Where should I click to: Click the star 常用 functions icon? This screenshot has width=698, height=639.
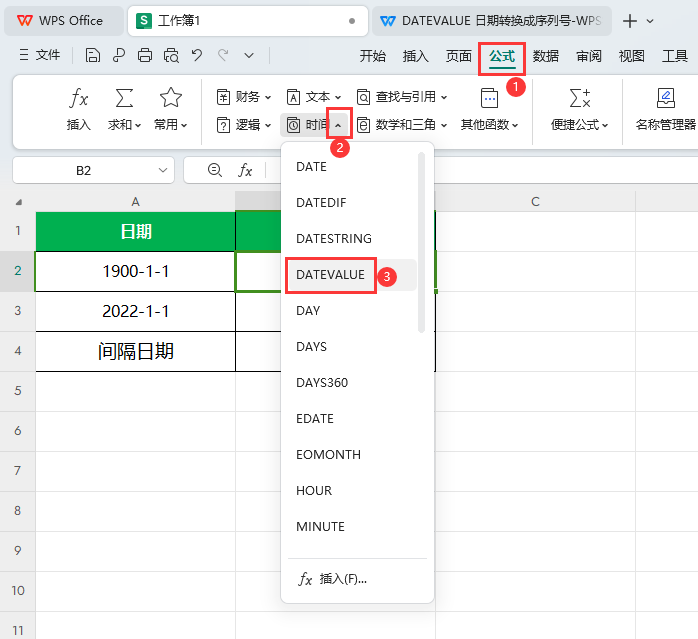pyautogui.click(x=170, y=98)
